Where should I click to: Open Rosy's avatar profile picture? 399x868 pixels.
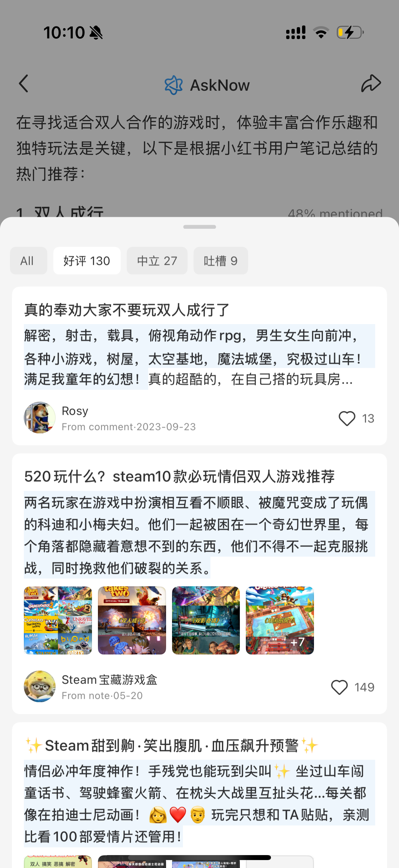tap(40, 417)
